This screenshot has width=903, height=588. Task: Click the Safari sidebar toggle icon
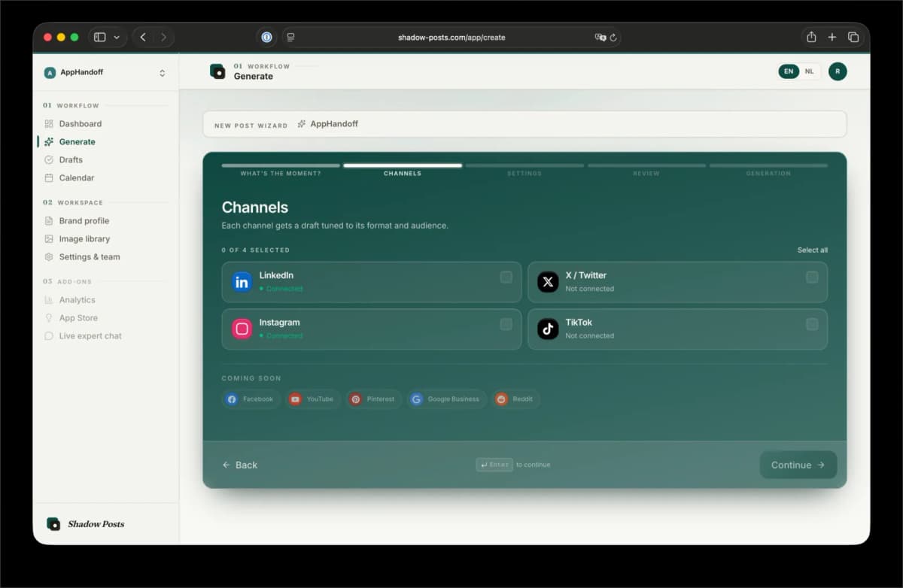99,37
